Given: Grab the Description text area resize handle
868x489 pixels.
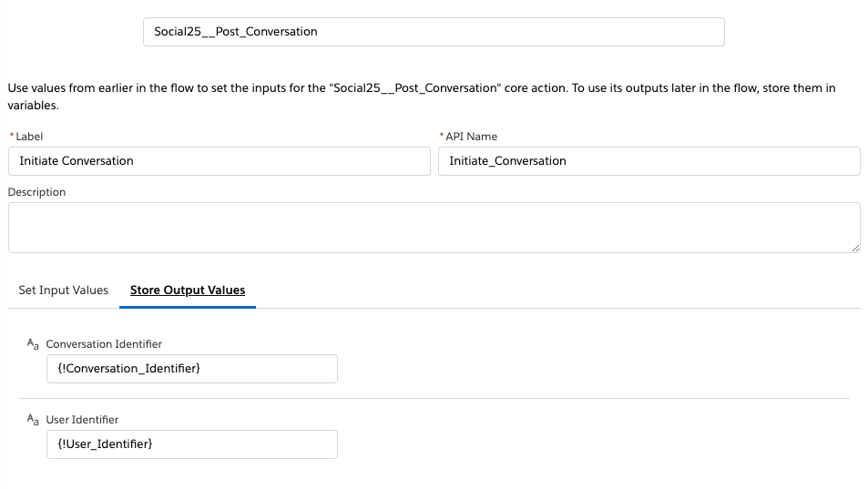Looking at the screenshot, I should coord(855,248).
